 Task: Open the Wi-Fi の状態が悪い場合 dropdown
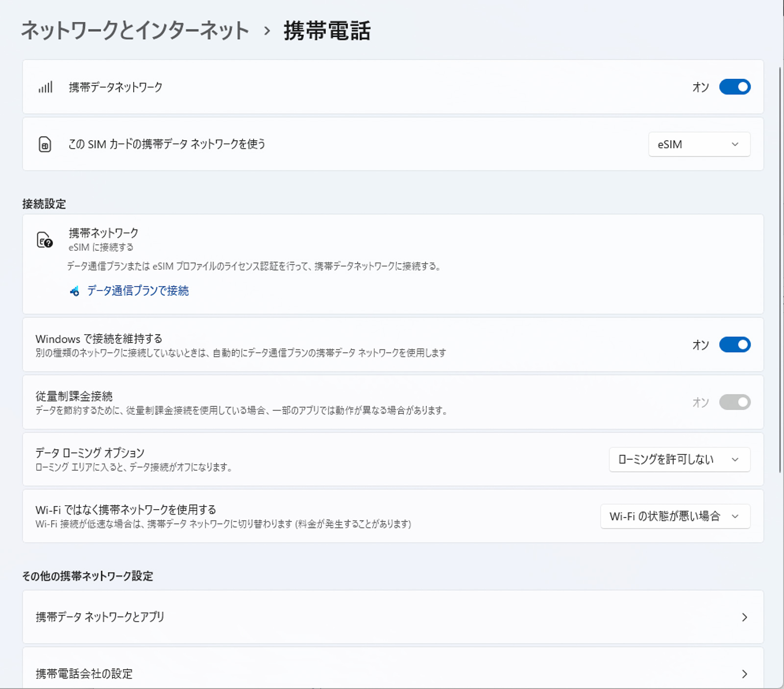point(675,516)
